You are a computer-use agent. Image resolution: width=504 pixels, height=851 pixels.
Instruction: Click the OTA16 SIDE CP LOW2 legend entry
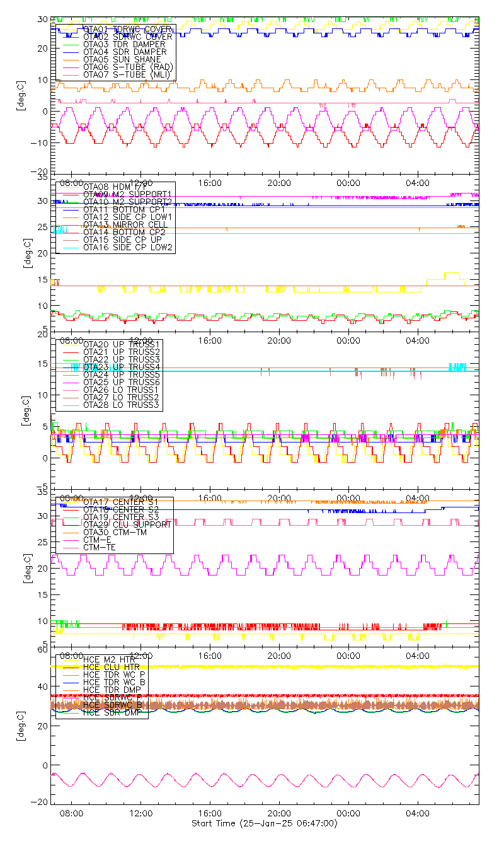click(x=128, y=247)
